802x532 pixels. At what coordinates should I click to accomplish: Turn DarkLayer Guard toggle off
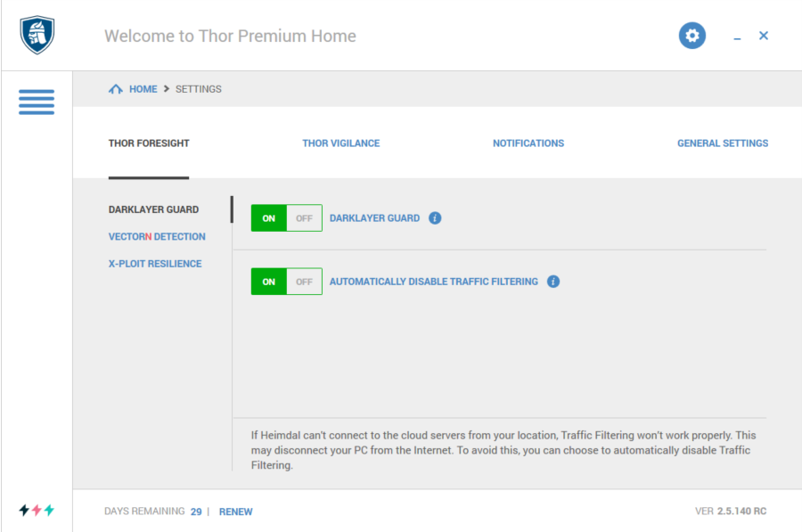(x=305, y=218)
